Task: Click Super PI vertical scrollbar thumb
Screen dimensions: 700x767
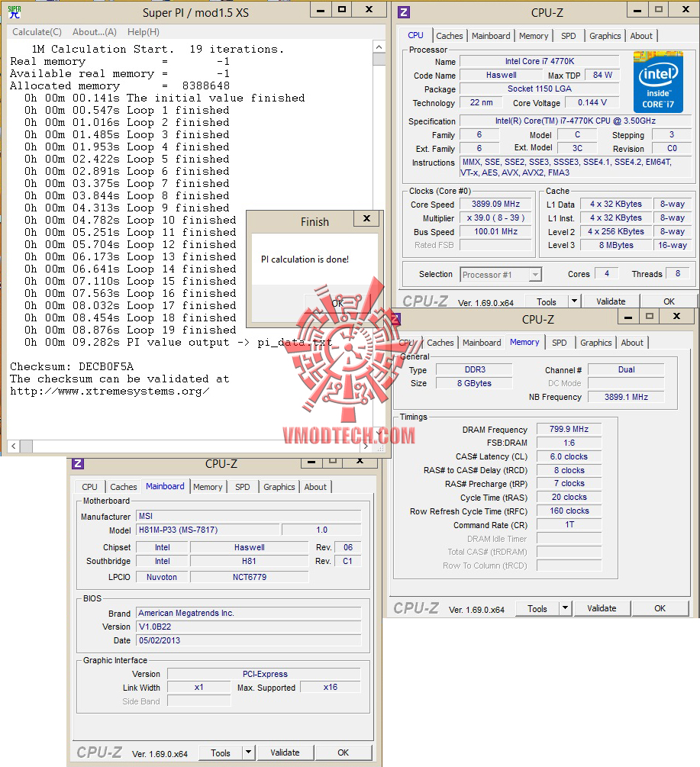Action: pos(379,60)
